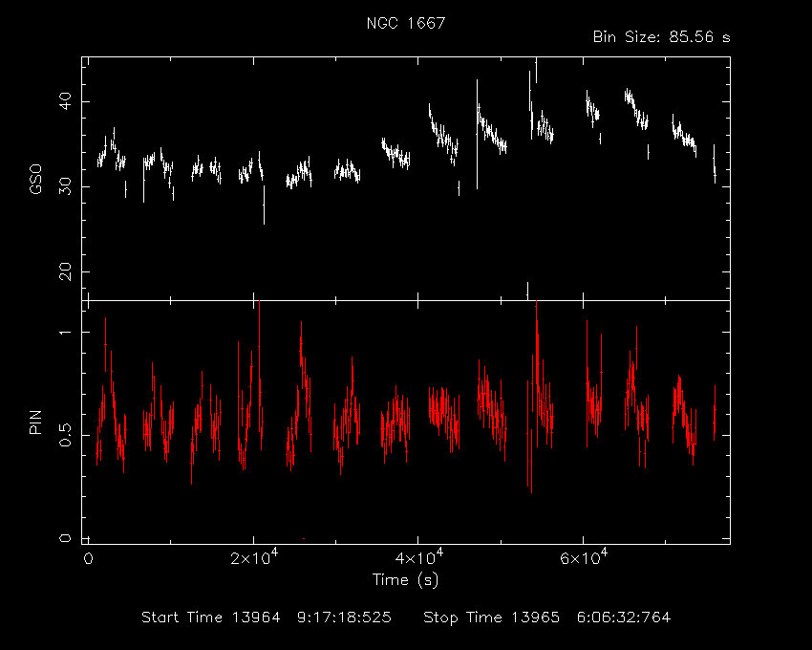The height and width of the screenshot is (650, 812).
Task: Click the PIN axis tick label "0"
Action: coord(66,538)
